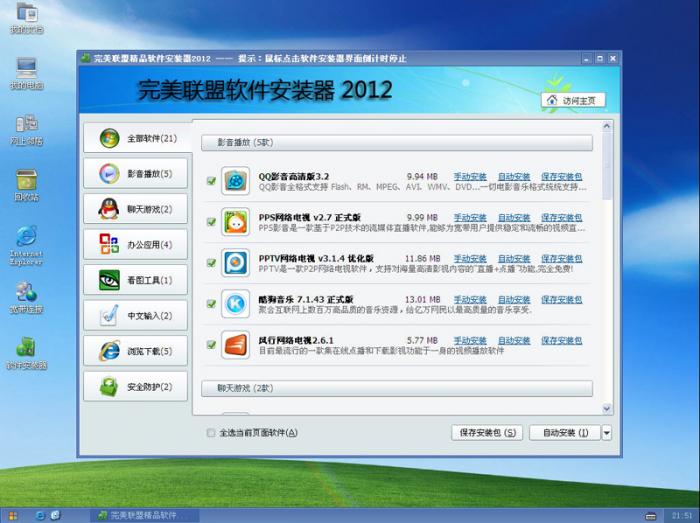Click 手动安装 link for 酷狗音乐
This screenshot has width=700, height=523.
point(470,299)
